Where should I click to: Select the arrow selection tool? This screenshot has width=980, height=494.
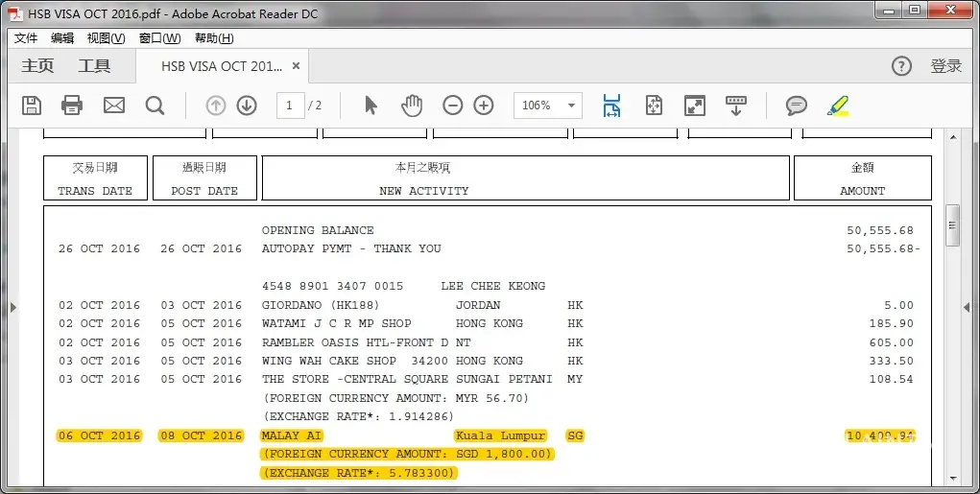point(370,106)
